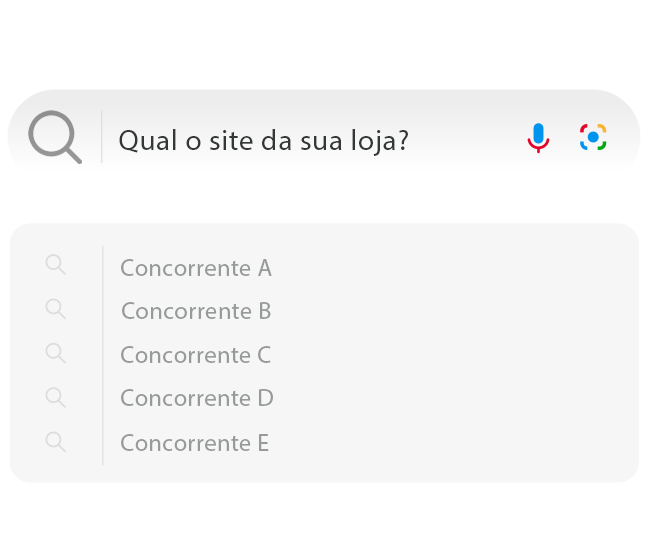Click blank search bar area left of microphone
The width and height of the screenshot is (648, 535).
pyautogui.click(x=470, y=138)
